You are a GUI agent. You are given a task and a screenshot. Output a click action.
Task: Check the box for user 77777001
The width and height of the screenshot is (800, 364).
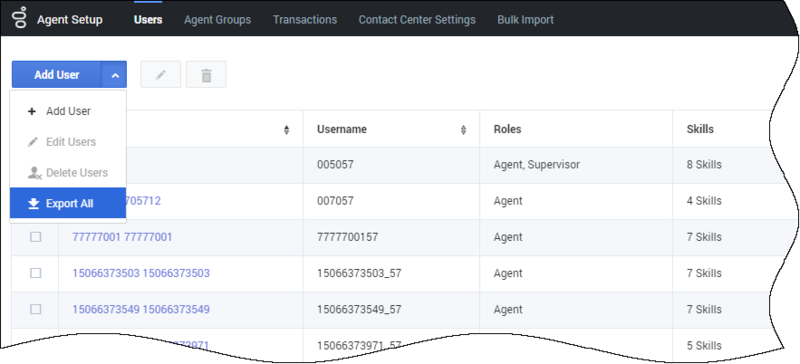[35, 237]
